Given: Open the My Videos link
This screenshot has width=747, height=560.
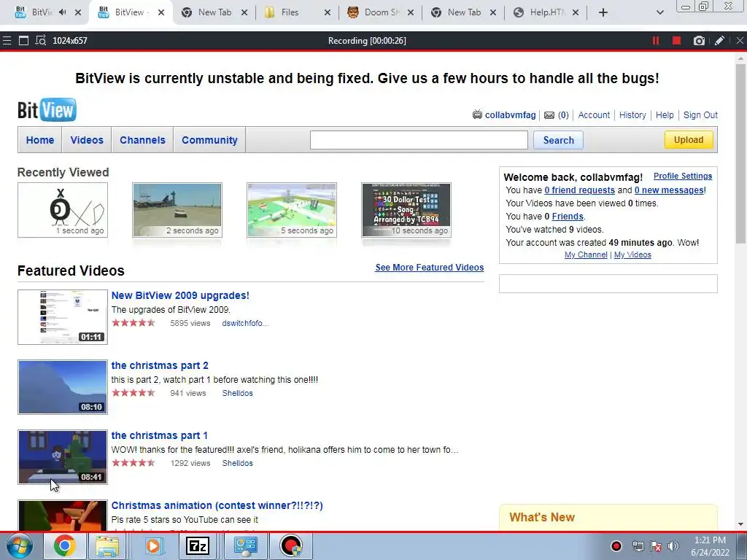Looking at the screenshot, I should point(632,254).
